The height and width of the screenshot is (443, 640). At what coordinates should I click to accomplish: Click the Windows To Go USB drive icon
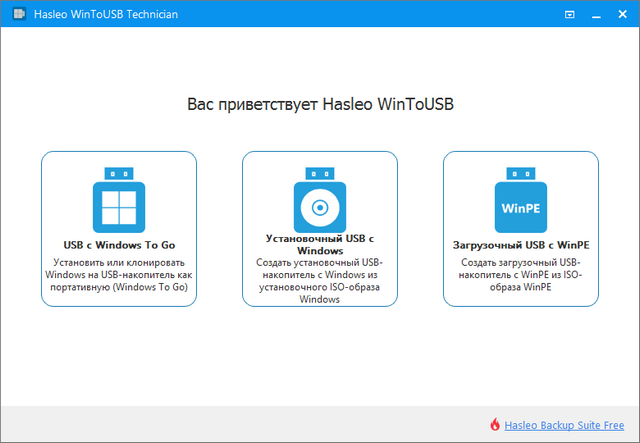[119, 200]
